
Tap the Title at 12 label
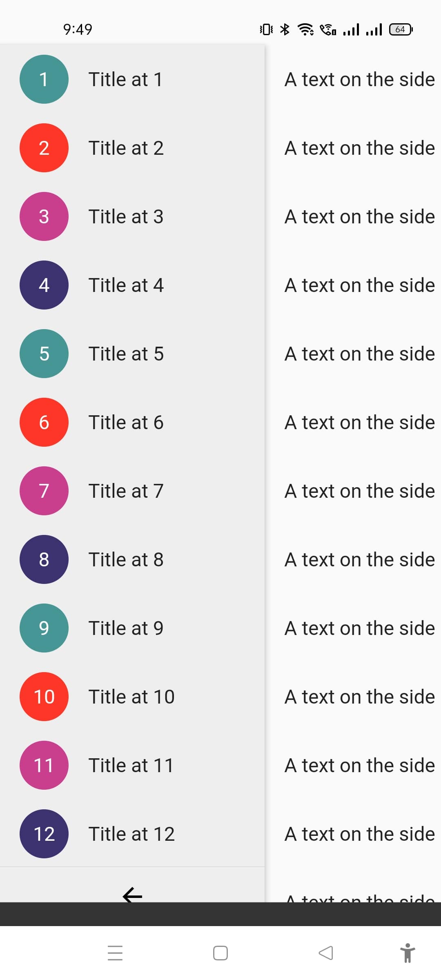pyautogui.click(x=131, y=834)
